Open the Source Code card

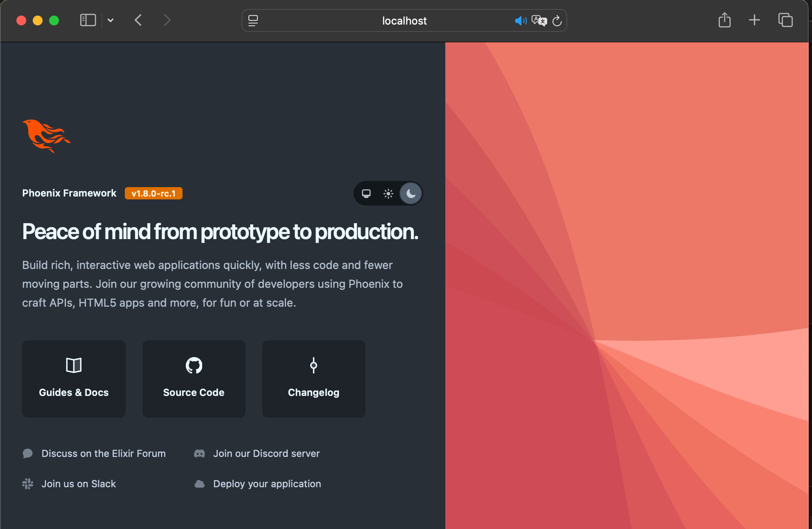(x=194, y=379)
